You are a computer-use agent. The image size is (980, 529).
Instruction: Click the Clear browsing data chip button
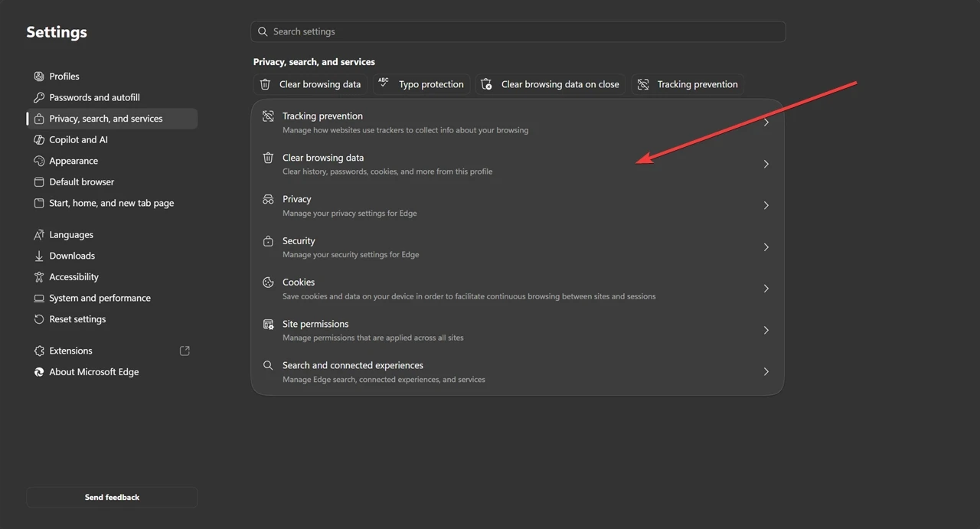(x=311, y=84)
